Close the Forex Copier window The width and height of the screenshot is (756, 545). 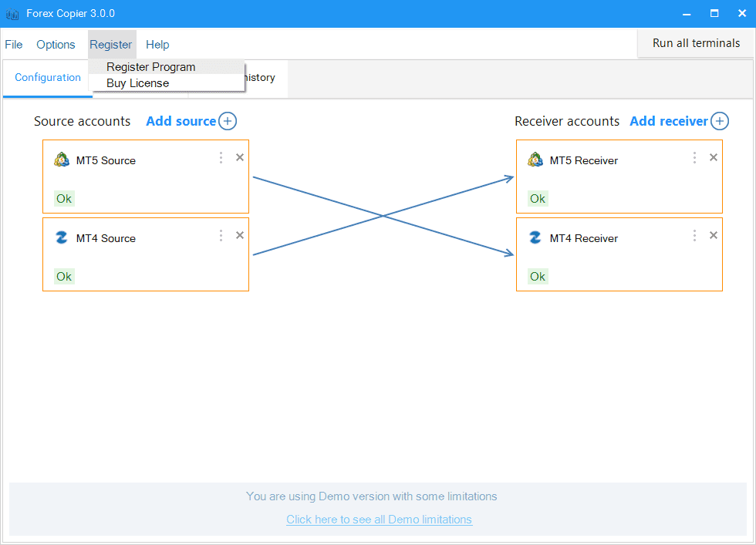click(x=742, y=14)
